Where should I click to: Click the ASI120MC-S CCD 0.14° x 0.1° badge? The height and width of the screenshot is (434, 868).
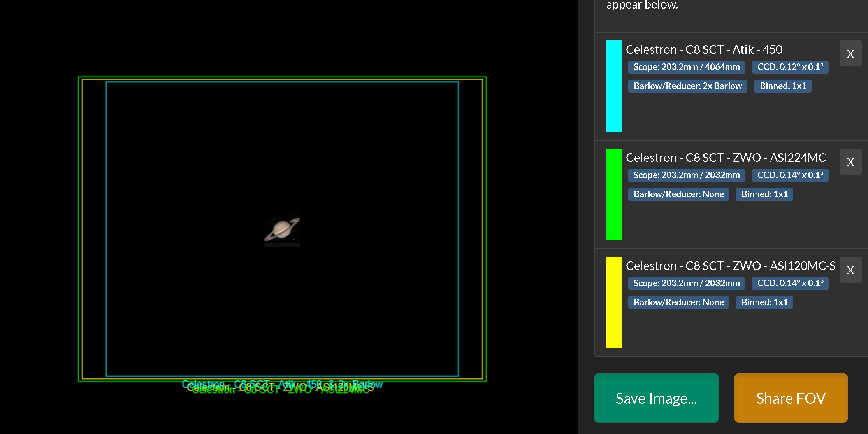coord(790,283)
